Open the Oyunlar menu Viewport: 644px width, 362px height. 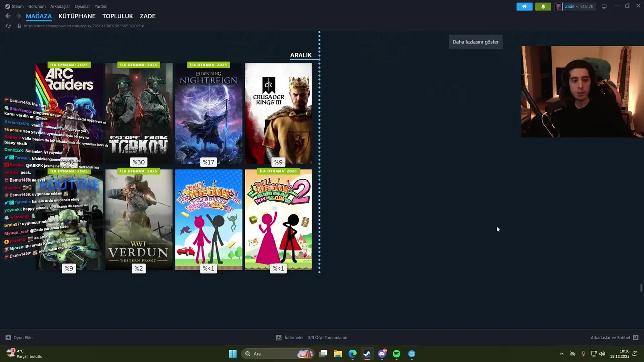(x=82, y=6)
